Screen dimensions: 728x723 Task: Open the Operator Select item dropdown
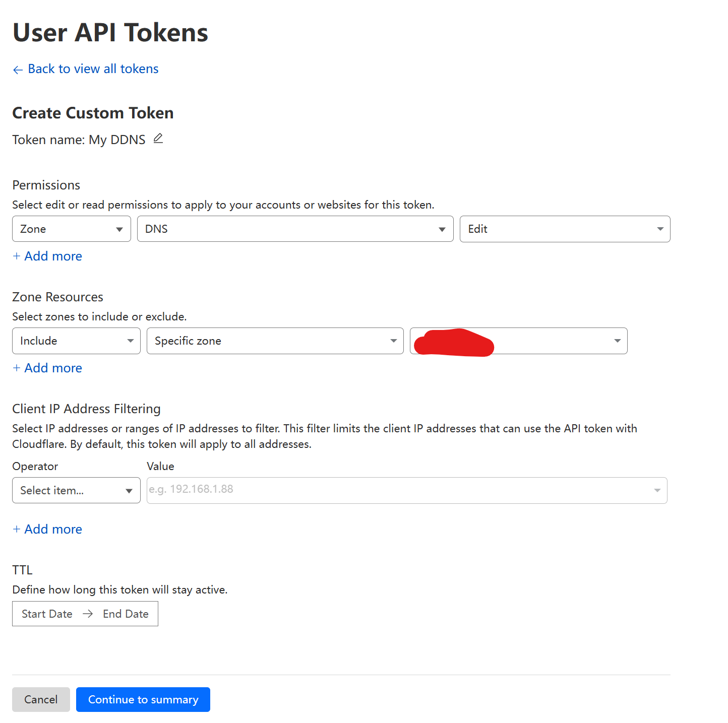click(x=76, y=491)
